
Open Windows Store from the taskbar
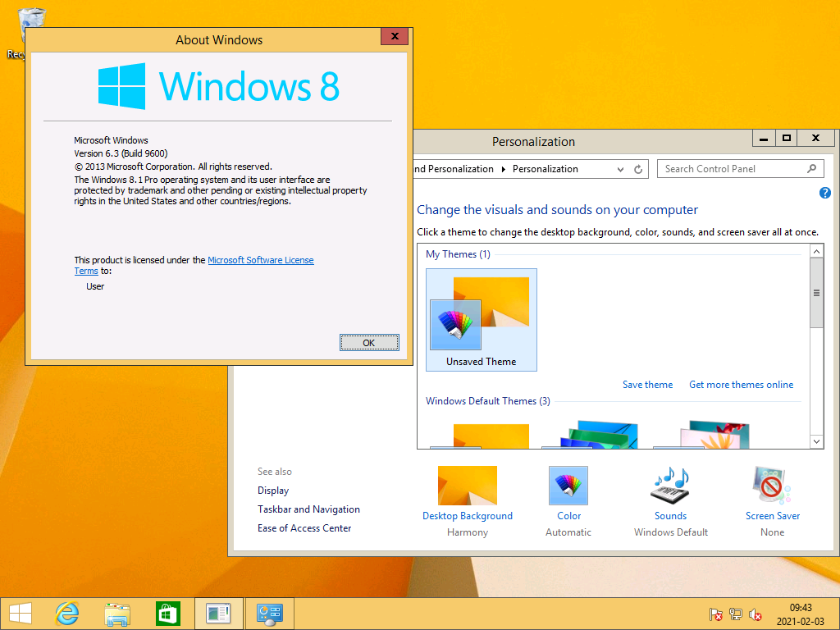pos(167,614)
